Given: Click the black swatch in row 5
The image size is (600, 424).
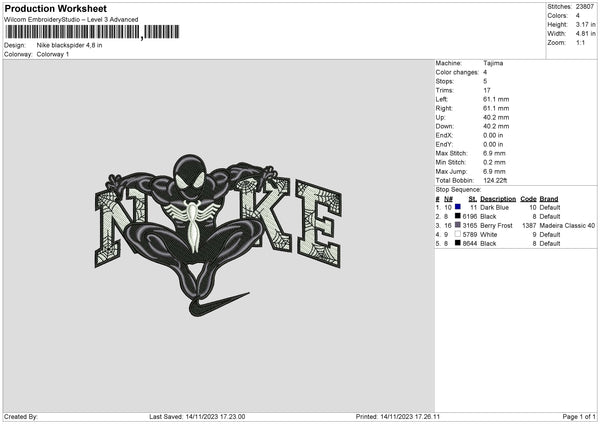Looking at the screenshot, I should click(458, 243).
